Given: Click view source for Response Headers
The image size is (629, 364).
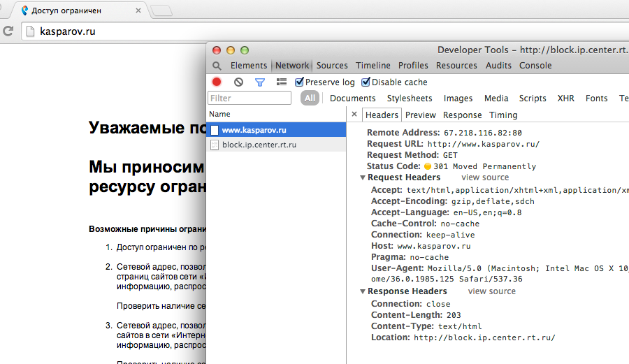Looking at the screenshot, I should (x=492, y=291).
